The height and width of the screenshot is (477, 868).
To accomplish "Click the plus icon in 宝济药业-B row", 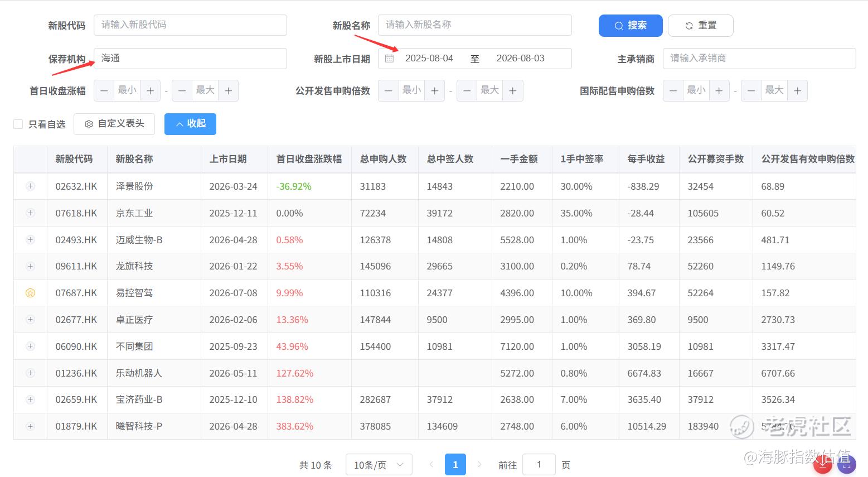I will click(x=30, y=399).
